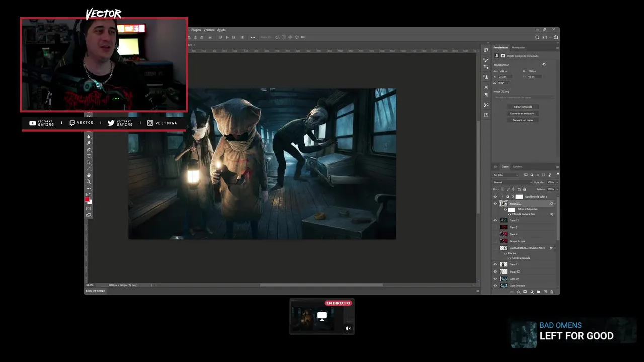Open the Línea de tiempo panel
The height and width of the screenshot is (362, 644).
95,291
